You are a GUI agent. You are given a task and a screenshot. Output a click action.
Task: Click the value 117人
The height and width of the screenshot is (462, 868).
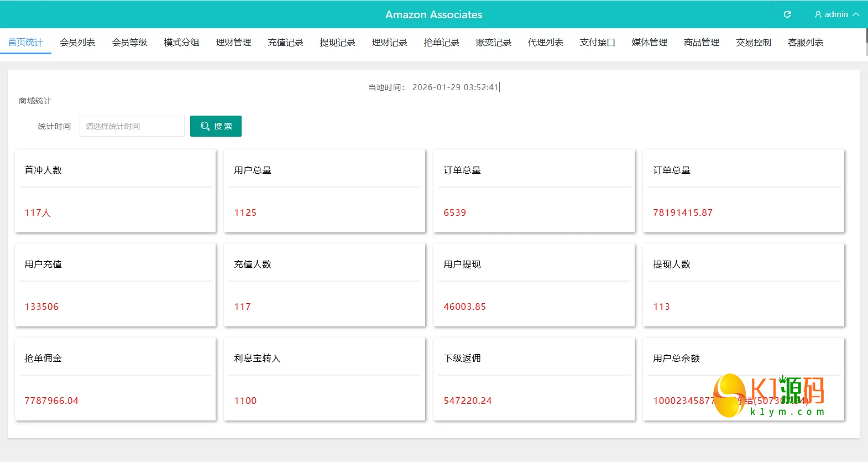38,212
